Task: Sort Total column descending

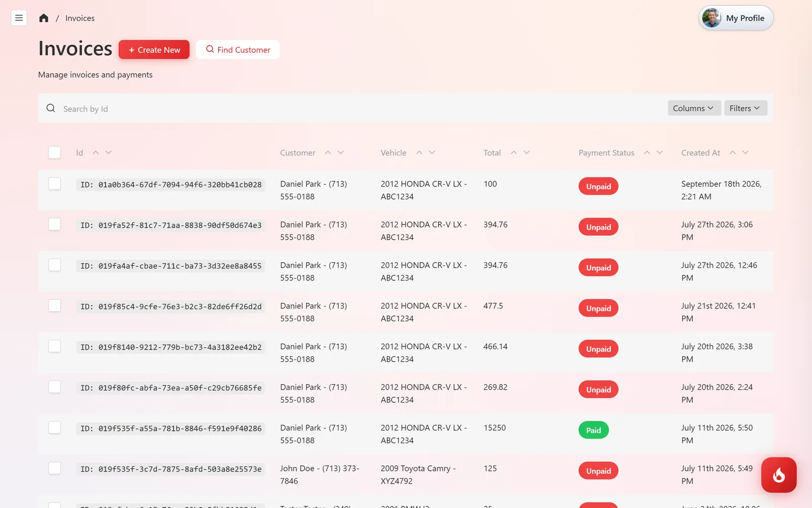Action: [527, 152]
